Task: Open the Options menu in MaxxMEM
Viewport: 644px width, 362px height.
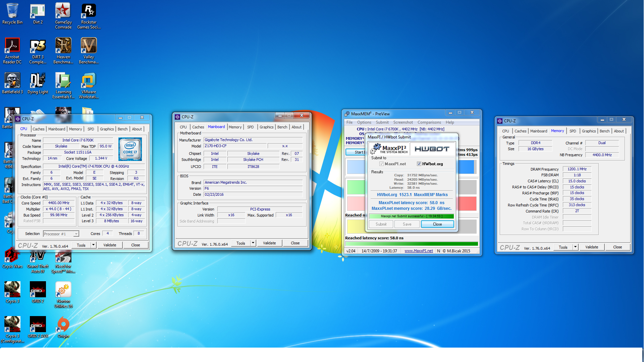Action: click(364, 122)
